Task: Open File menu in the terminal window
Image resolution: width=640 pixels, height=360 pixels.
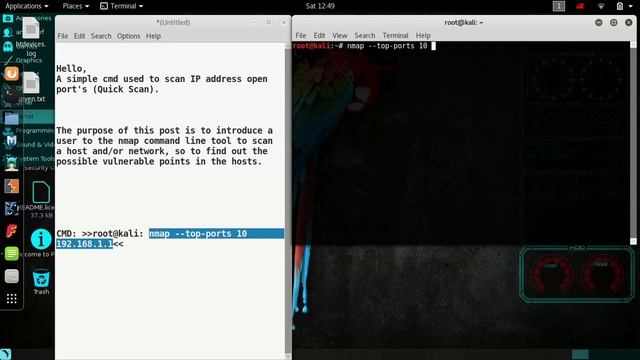Action: pyautogui.click(x=301, y=36)
